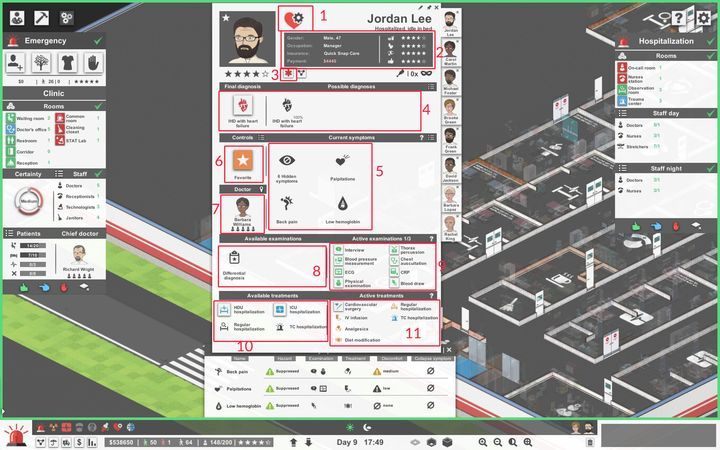Toggle the green checkmark on Hospitalization header
This screenshot has width=720, height=450.
(710, 41)
